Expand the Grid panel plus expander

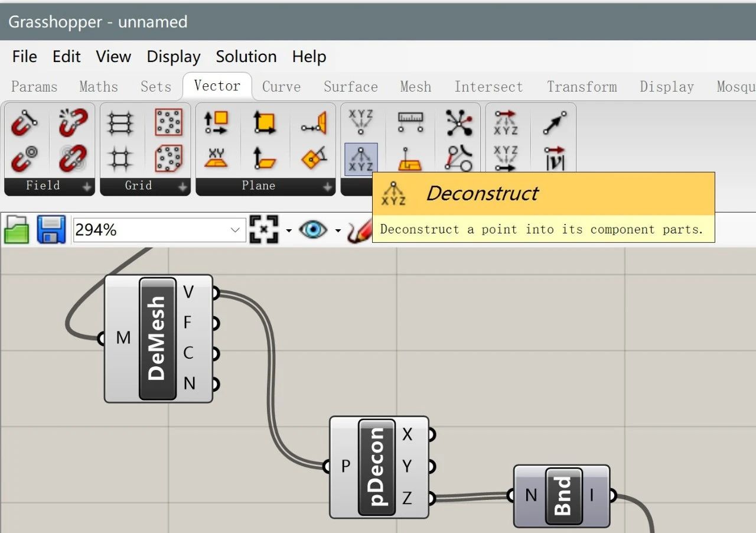click(183, 187)
